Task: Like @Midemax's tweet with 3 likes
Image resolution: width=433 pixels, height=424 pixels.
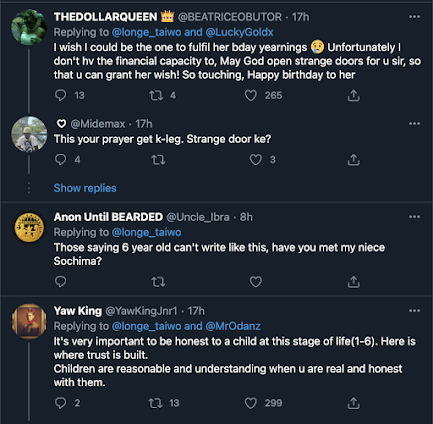Action: pyautogui.click(x=256, y=160)
